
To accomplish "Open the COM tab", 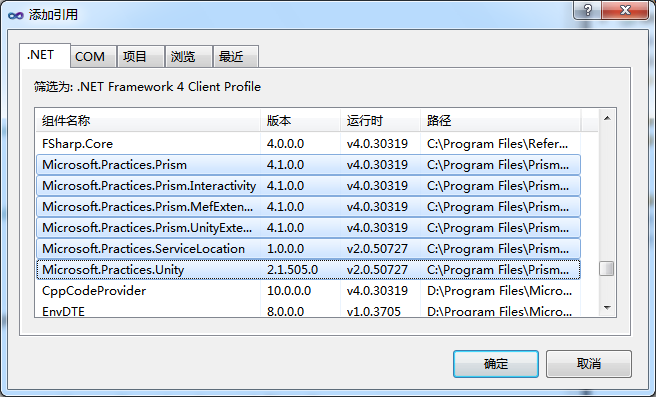I will (x=93, y=56).
